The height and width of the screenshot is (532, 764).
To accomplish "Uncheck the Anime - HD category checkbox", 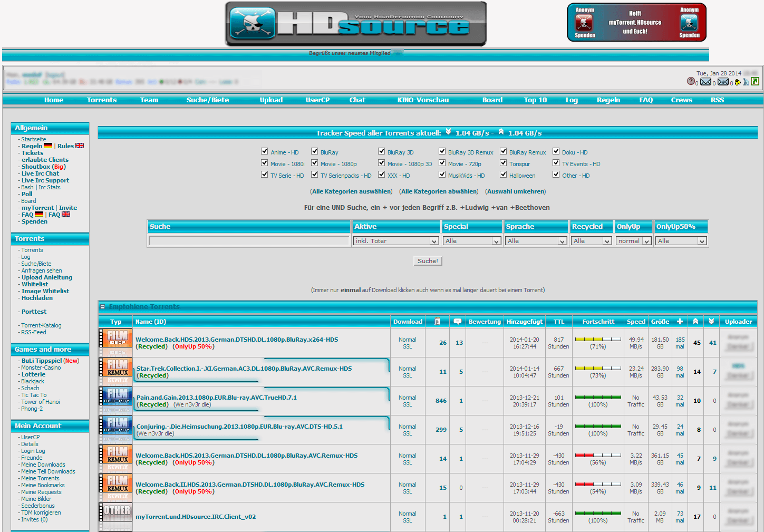I will coord(265,151).
